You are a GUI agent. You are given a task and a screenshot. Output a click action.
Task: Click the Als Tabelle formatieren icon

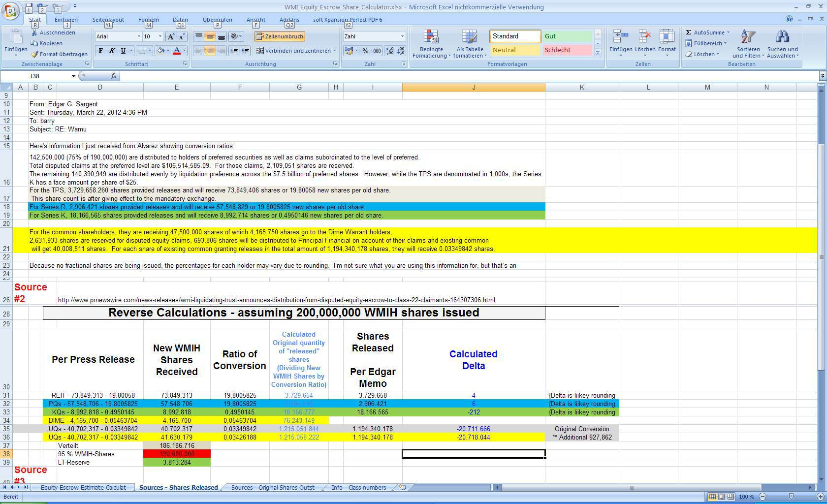point(470,44)
